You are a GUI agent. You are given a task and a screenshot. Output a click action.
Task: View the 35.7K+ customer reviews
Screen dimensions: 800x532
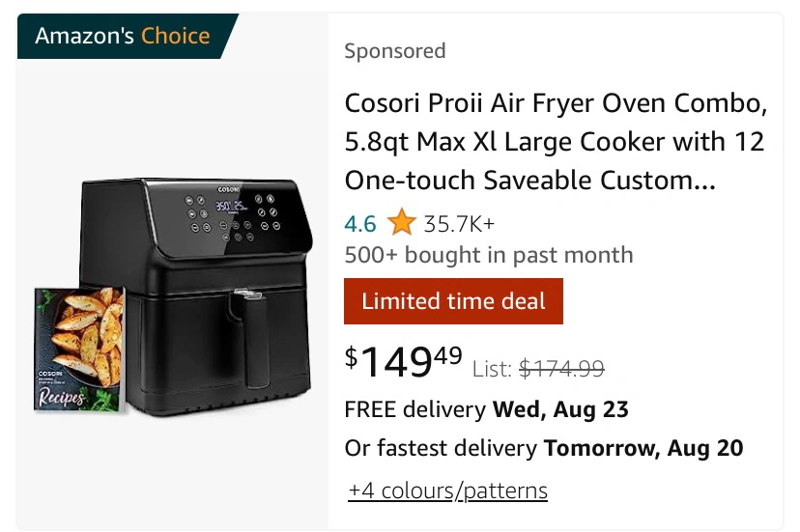459,224
